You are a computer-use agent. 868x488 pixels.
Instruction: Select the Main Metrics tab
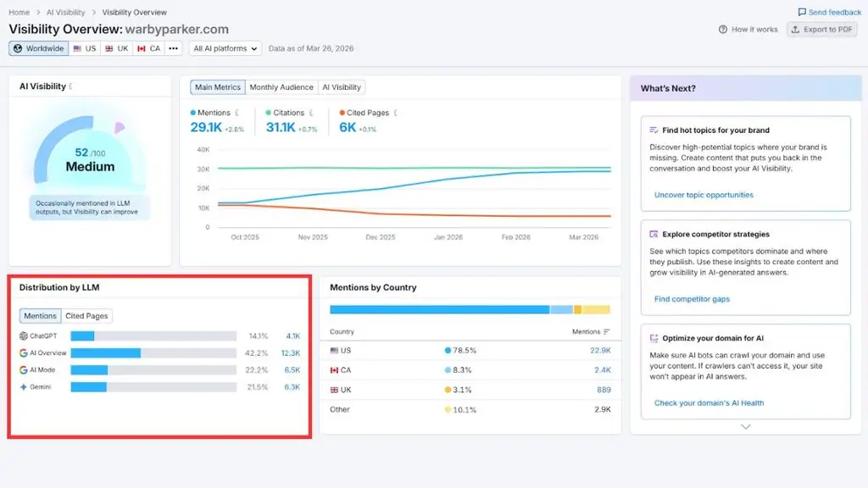coord(218,87)
